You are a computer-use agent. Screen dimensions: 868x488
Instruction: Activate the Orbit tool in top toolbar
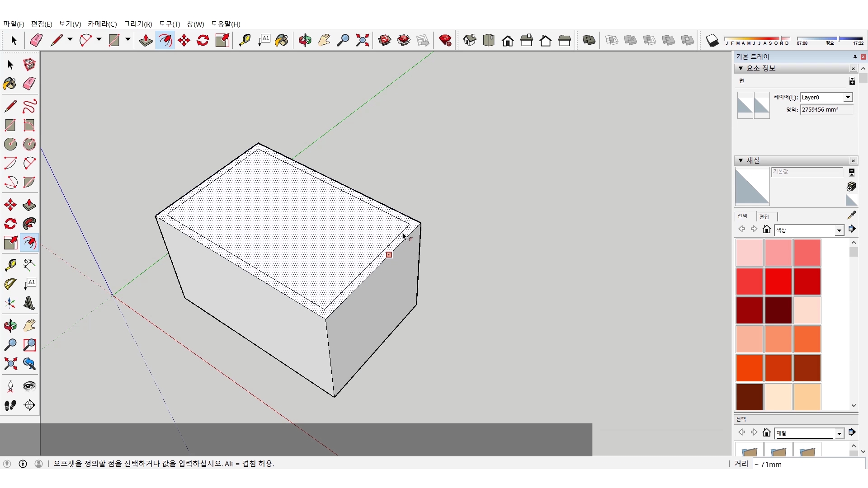(305, 40)
